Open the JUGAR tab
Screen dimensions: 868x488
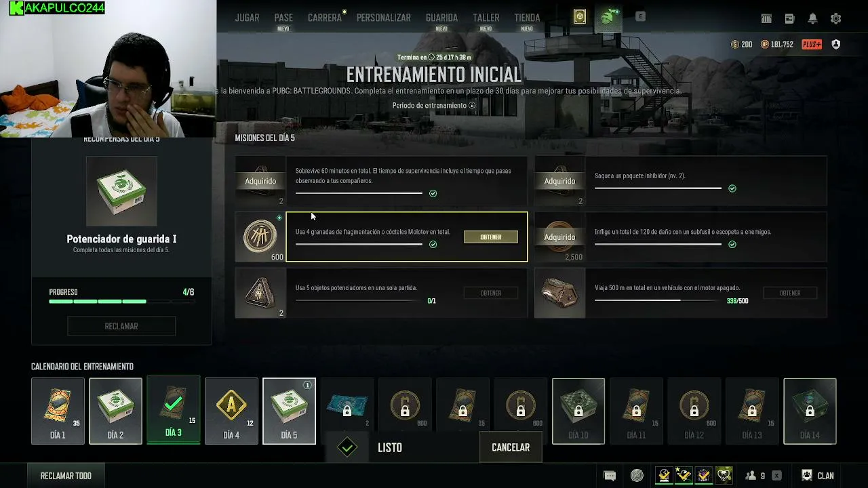click(247, 18)
